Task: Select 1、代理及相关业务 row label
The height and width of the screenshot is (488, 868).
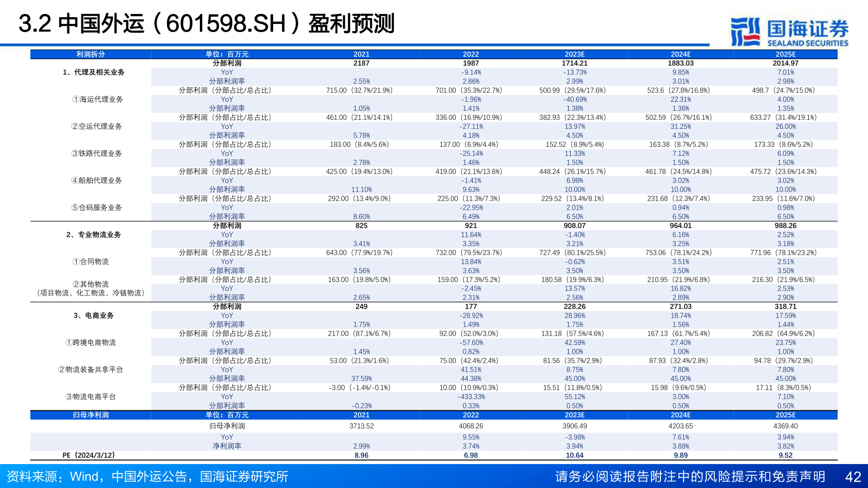Action: [94, 72]
